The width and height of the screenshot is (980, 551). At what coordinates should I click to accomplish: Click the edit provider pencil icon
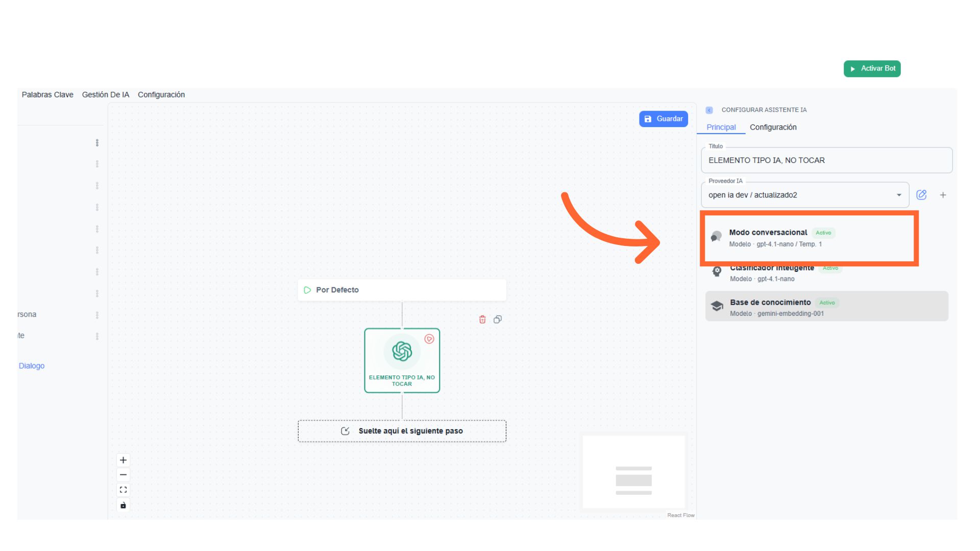pyautogui.click(x=921, y=195)
